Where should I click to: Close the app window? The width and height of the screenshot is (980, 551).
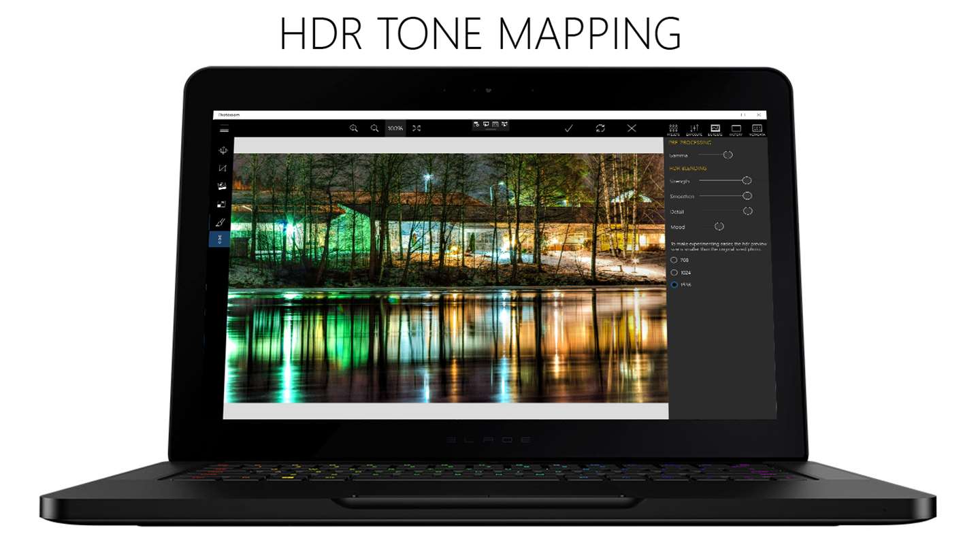(x=759, y=115)
